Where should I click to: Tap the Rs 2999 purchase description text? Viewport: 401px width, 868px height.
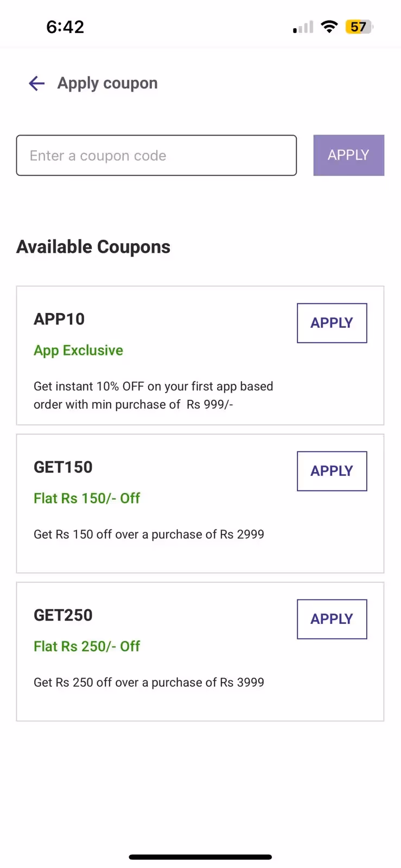[x=149, y=534]
